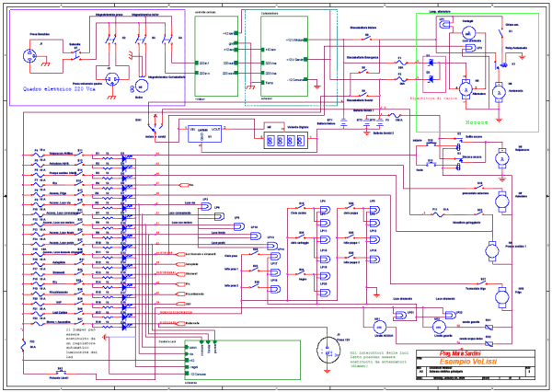This screenshot has width=552, height=392.
Task: Select diode D2 in Ripartitore di carica
Action: point(431,80)
